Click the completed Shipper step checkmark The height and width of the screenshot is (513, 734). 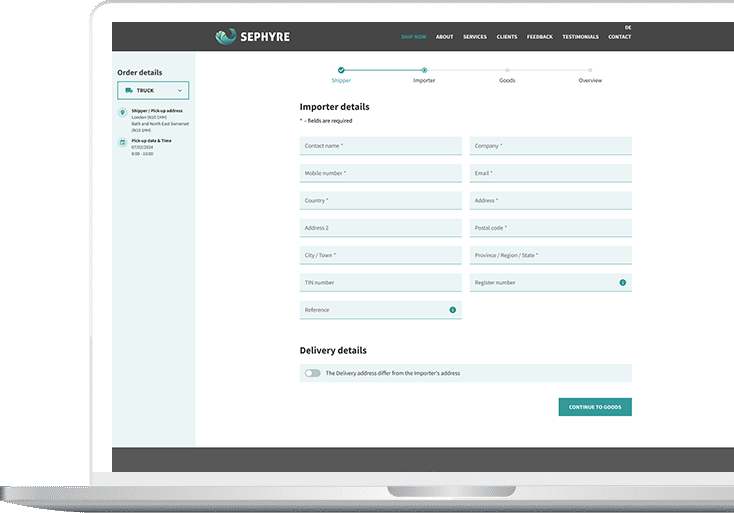(341, 70)
